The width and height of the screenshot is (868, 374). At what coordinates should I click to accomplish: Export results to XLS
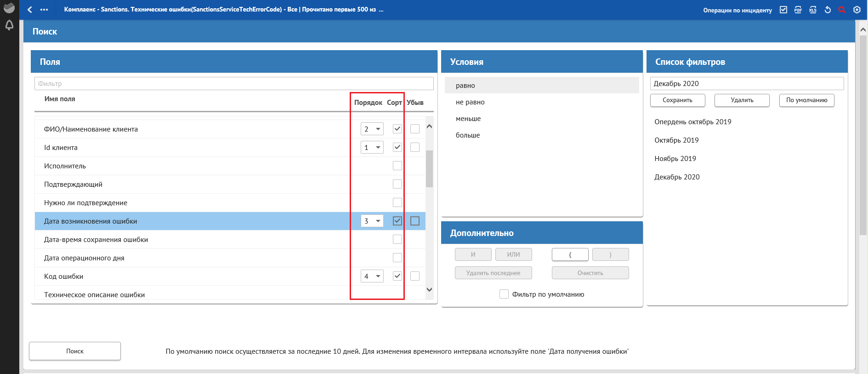[x=813, y=10]
